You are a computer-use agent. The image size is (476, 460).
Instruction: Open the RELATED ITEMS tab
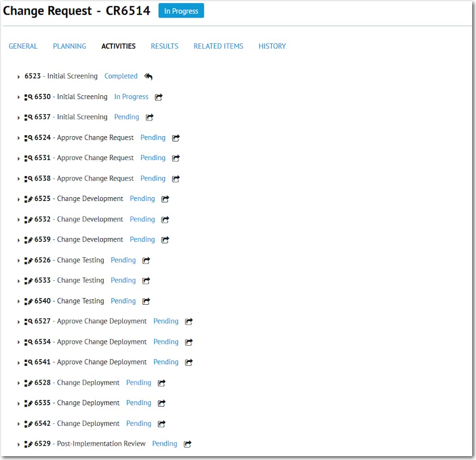tap(218, 46)
